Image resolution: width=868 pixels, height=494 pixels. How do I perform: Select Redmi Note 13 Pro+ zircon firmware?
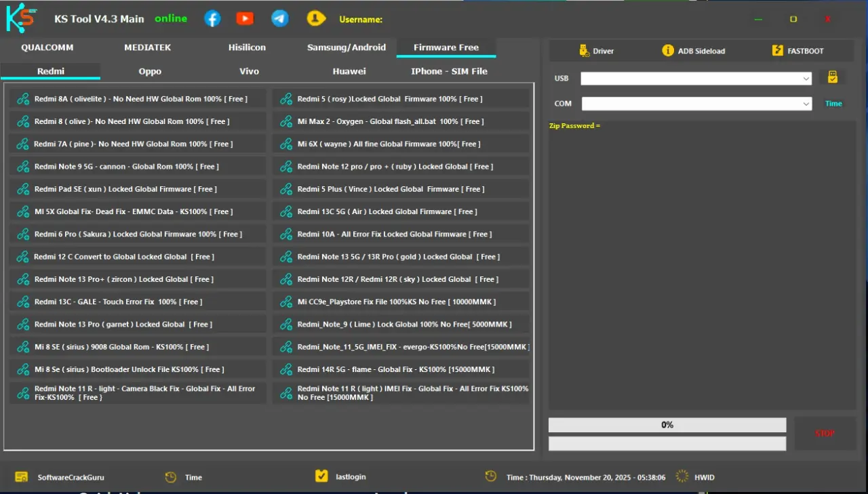click(138, 279)
